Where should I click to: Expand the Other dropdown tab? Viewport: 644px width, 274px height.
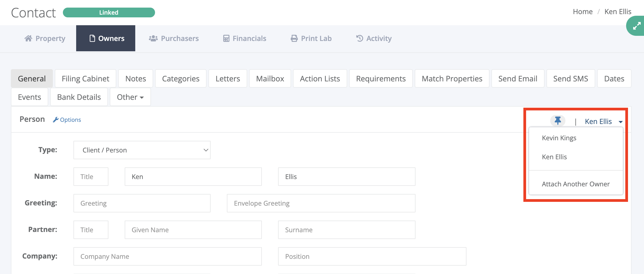click(x=130, y=97)
